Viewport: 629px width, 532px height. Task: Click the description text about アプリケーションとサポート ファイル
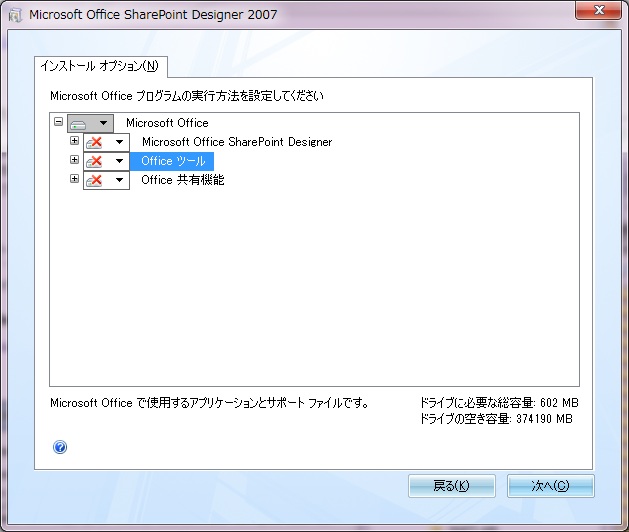[x=209, y=403]
